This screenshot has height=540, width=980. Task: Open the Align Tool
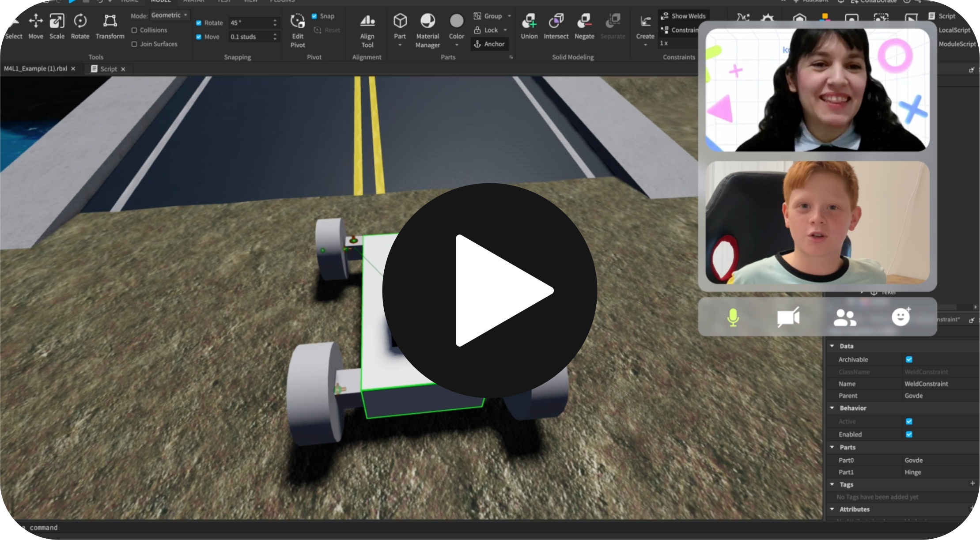367,30
